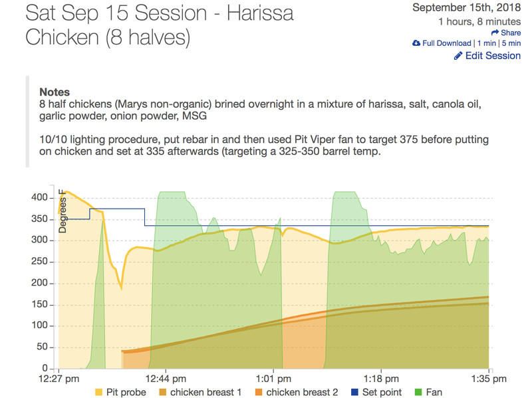Click the cloud download icon
The image size is (532, 398).
[416, 43]
